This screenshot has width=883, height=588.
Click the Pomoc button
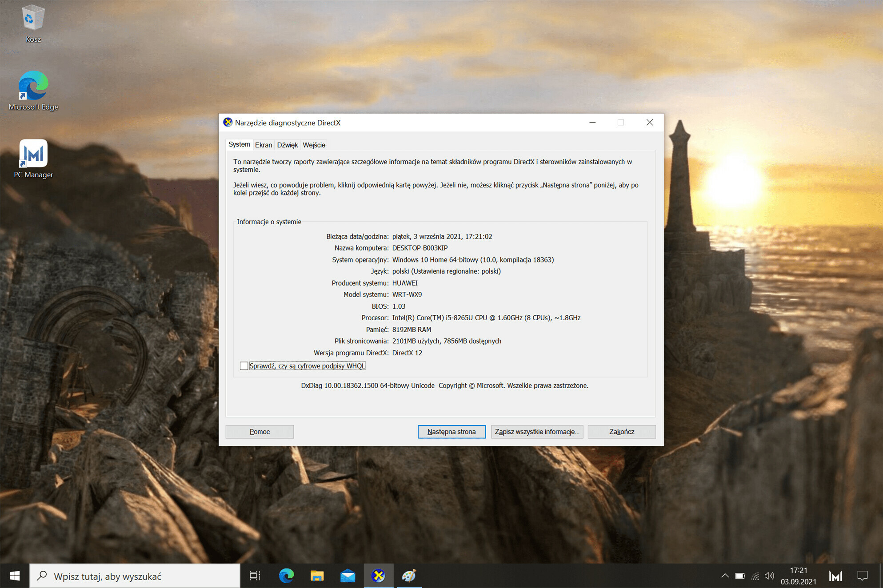(260, 432)
